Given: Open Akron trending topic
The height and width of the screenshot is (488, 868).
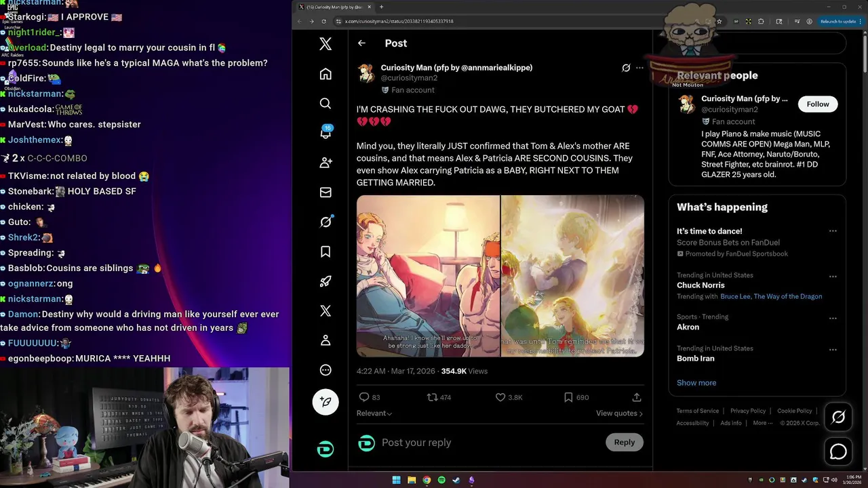Looking at the screenshot, I should tap(688, 327).
